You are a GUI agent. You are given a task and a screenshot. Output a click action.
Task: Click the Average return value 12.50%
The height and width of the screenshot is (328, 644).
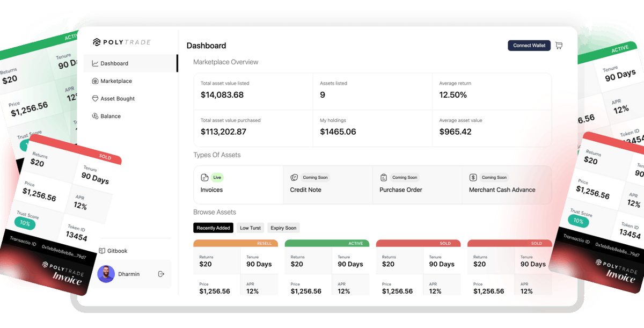pyautogui.click(x=453, y=95)
